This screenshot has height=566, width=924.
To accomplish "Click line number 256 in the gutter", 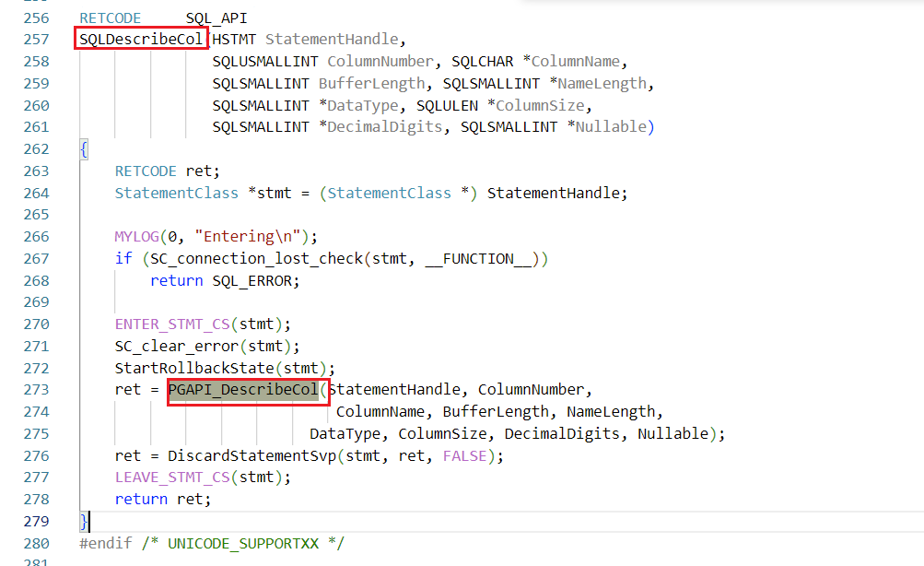I will pyautogui.click(x=37, y=18).
